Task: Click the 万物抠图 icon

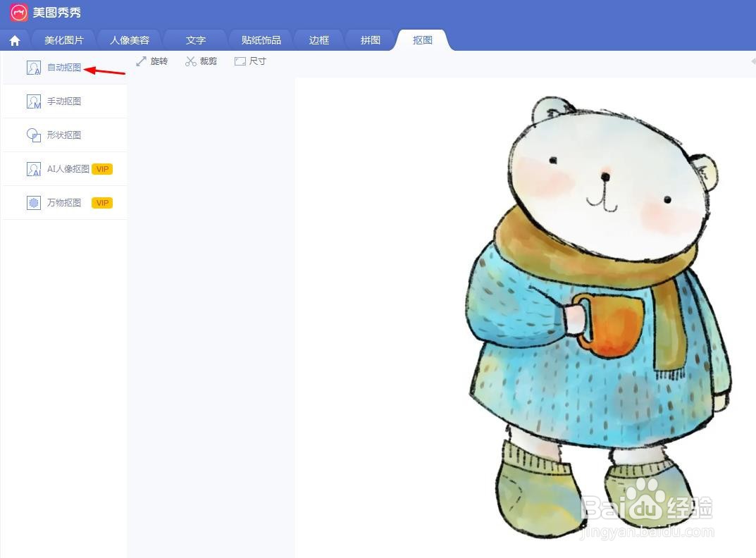Action: coord(34,203)
